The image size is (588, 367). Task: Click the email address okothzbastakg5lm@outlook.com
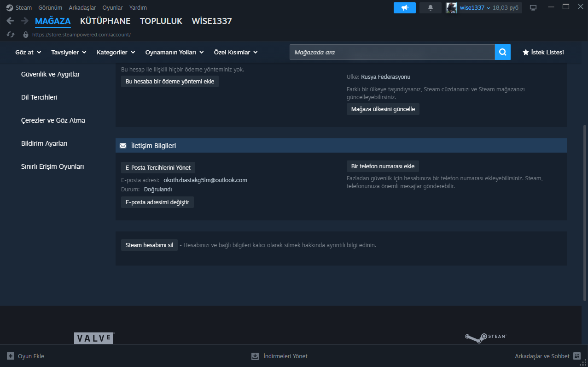tap(205, 180)
